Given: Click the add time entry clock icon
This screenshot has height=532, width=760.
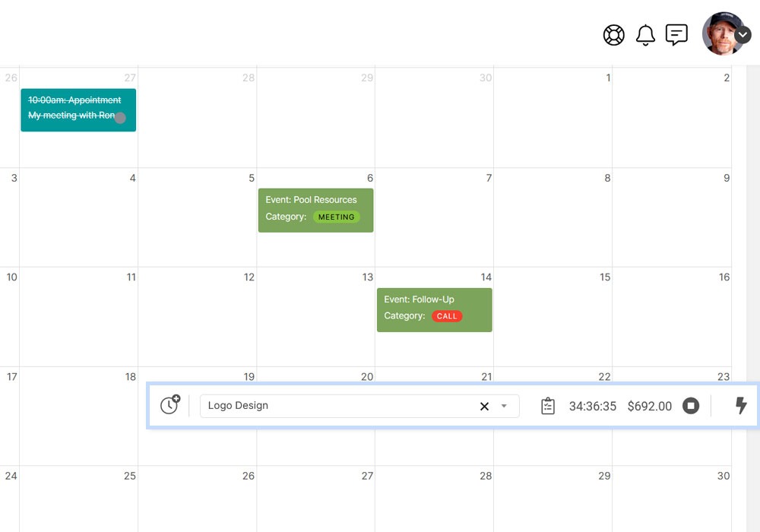Looking at the screenshot, I should pyautogui.click(x=170, y=405).
